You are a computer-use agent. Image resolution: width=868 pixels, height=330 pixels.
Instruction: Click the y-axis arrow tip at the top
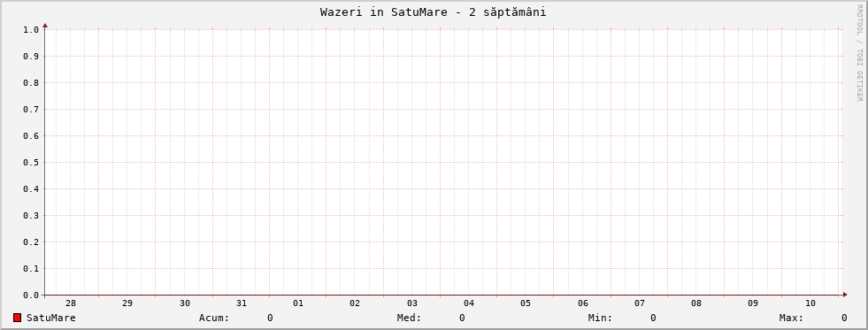coord(45,25)
